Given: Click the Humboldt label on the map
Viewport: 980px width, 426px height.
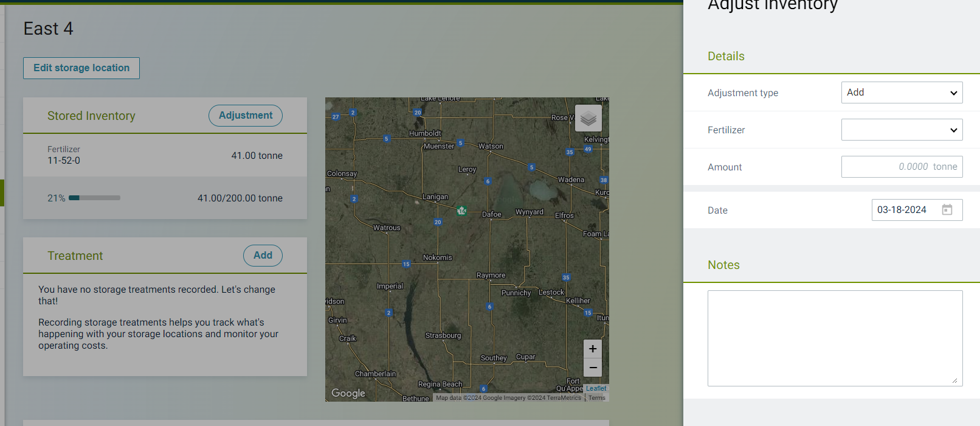Looking at the screenshot, I should (425, 133).
